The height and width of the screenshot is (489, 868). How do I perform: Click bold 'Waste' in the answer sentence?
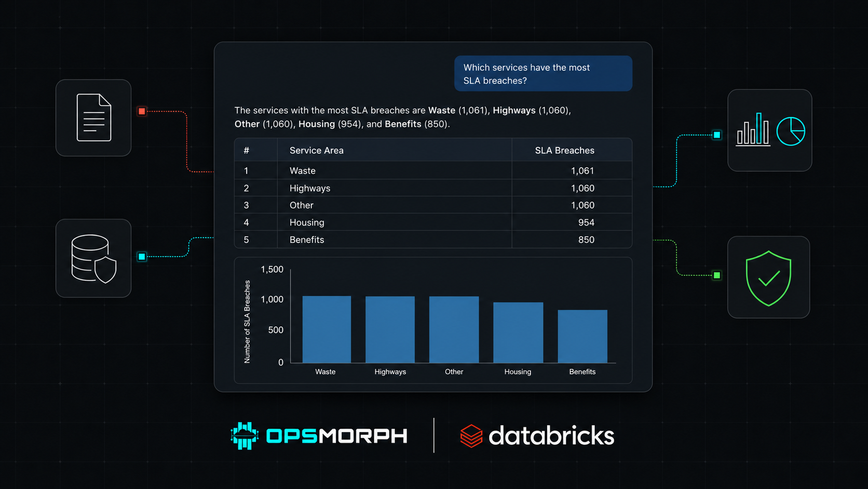click(x=442, y=110)
